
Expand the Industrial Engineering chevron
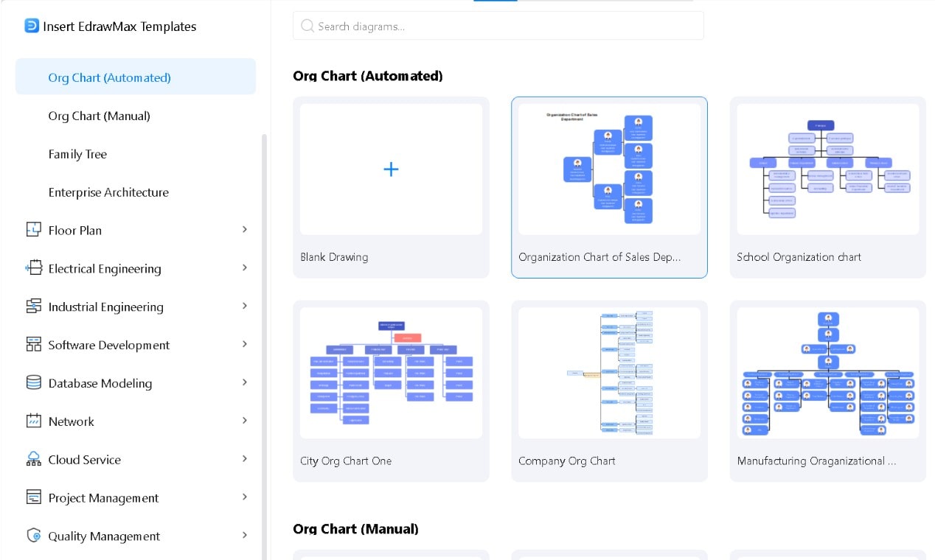245,306
